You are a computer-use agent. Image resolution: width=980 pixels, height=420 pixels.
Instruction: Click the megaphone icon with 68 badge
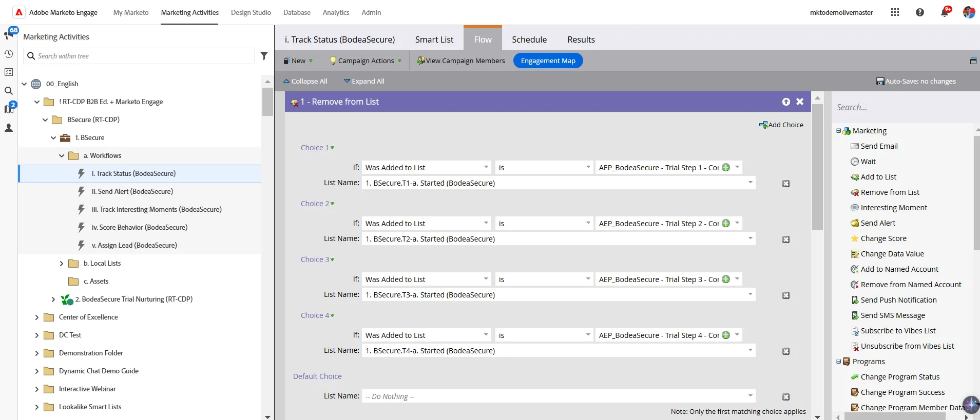click(x=9, y=34)
